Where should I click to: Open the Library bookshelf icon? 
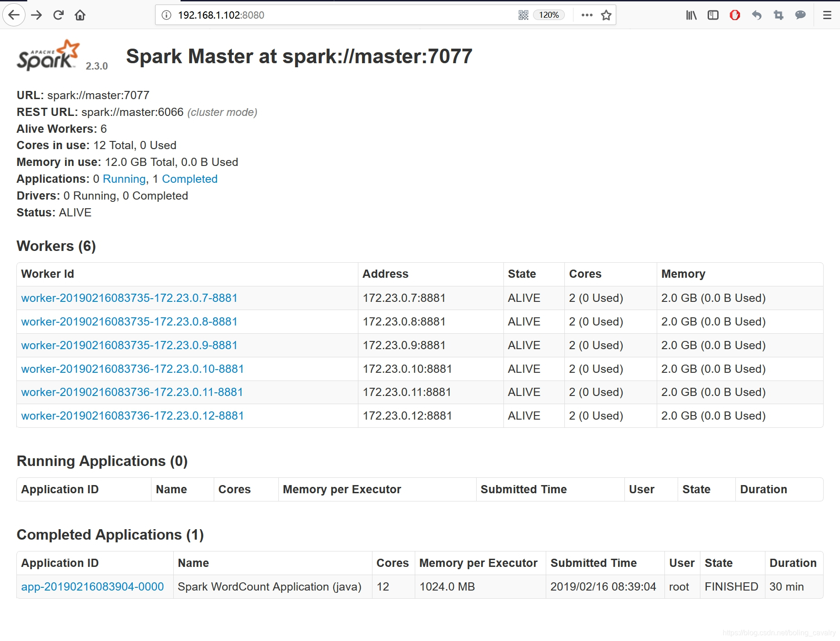[x=691, y=15]
